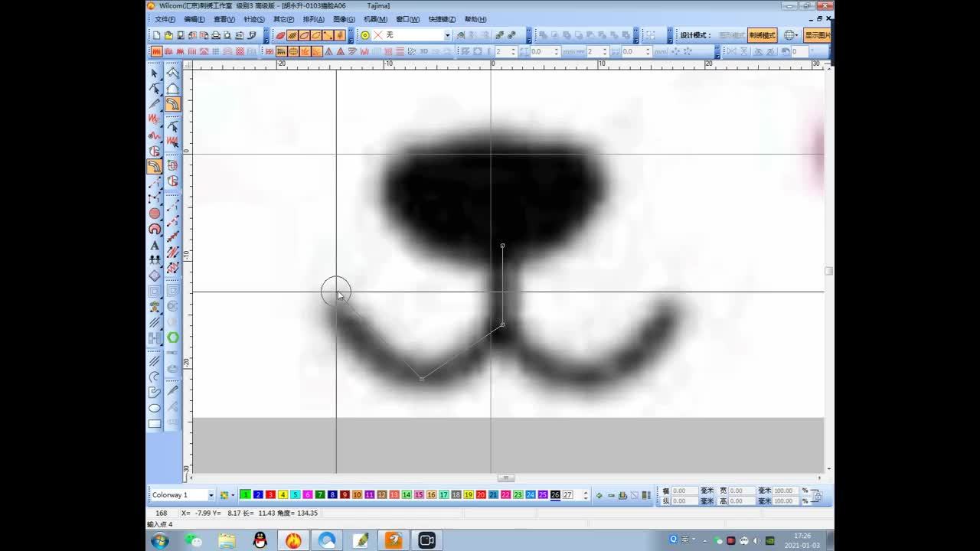Viewport: 980px width, 551px height.
Task: Click the globe icon in toolbar
Action: coord(789,35)
